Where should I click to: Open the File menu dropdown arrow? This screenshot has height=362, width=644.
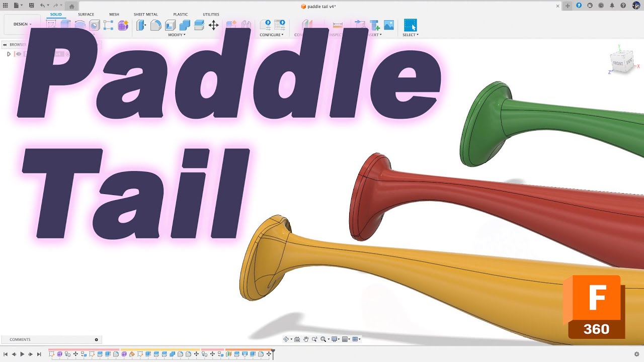tap(22, 6)
